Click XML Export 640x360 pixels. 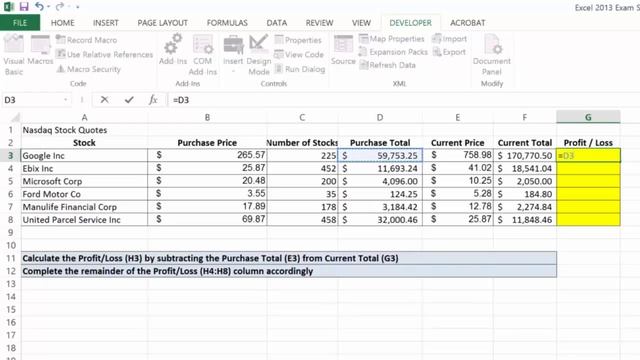[x=449, y=52]
